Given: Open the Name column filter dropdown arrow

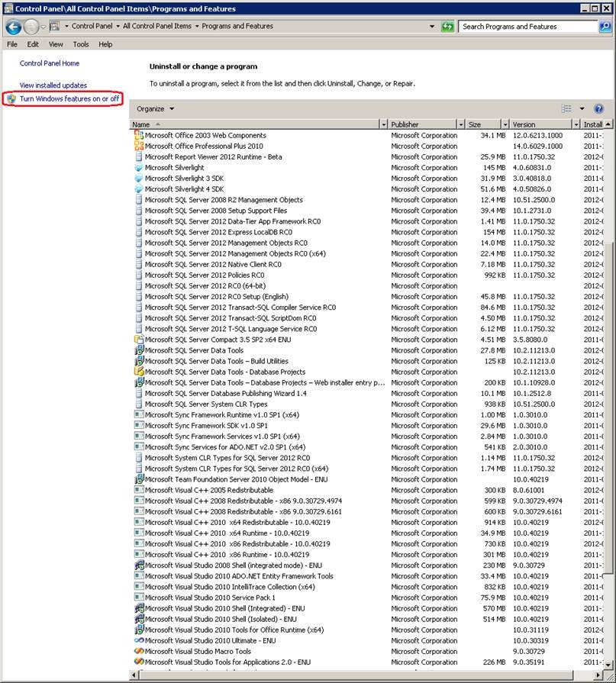Looking at the screenshot, I should (x=383, y=124).
